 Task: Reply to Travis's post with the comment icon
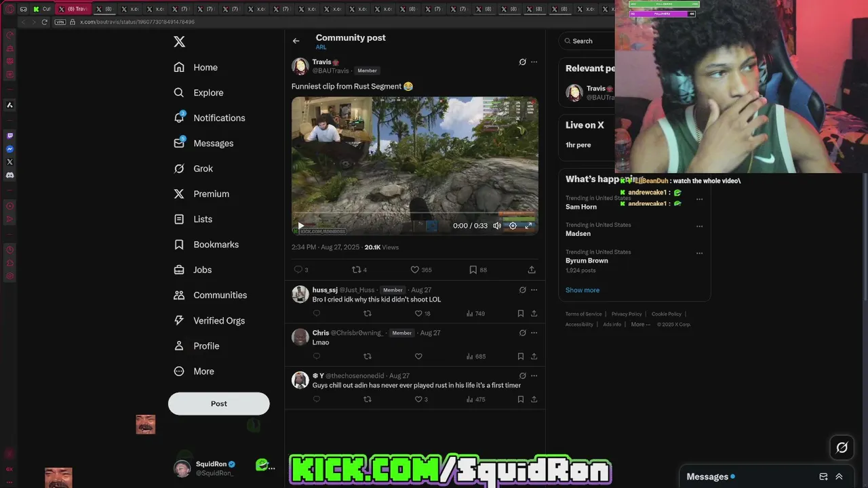[x=298, y=270]
